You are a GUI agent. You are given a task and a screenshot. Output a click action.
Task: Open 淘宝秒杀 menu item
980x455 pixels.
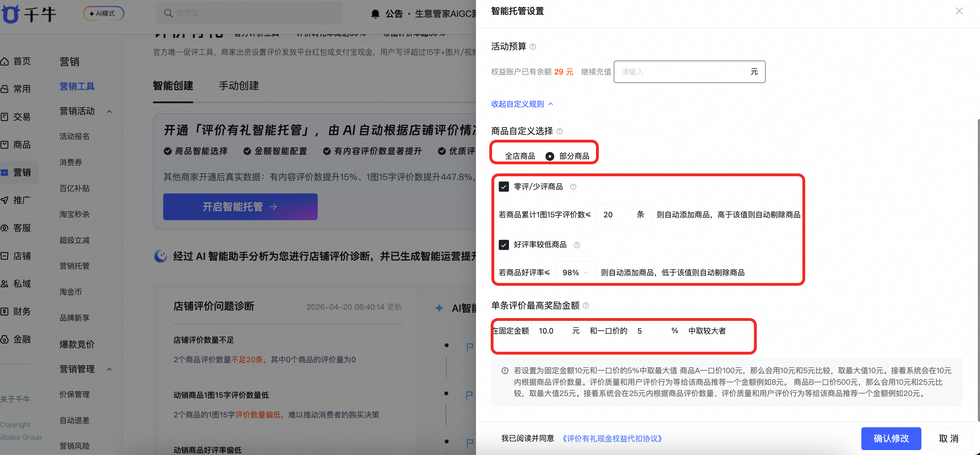coord(74,214)
